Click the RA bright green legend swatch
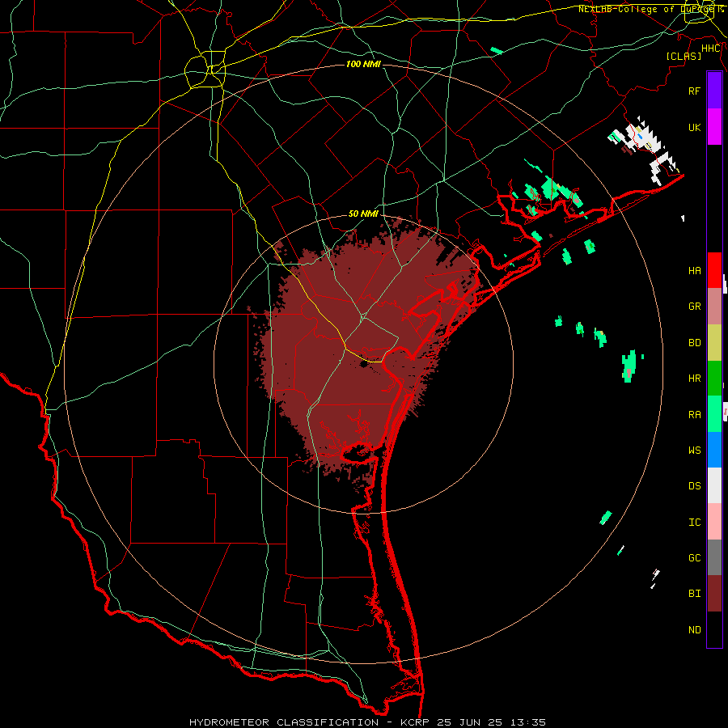Viewport: 728px width, 728px height. [714, 414]
